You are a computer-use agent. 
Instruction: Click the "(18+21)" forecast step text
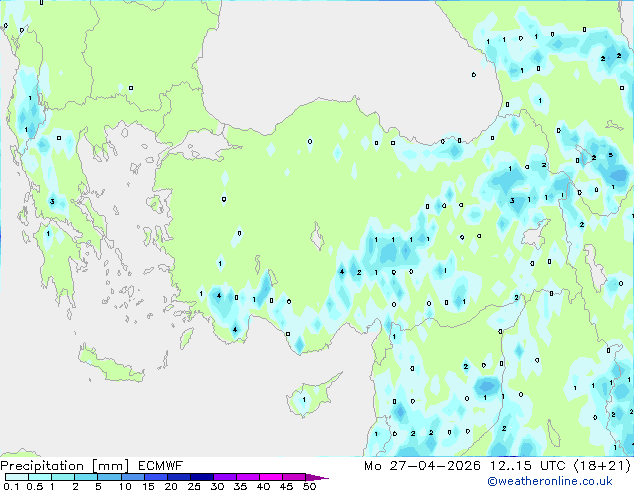point(602,466)
